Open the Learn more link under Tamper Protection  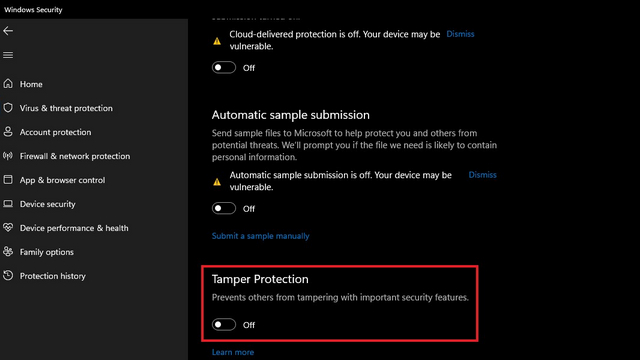[233, 352]
